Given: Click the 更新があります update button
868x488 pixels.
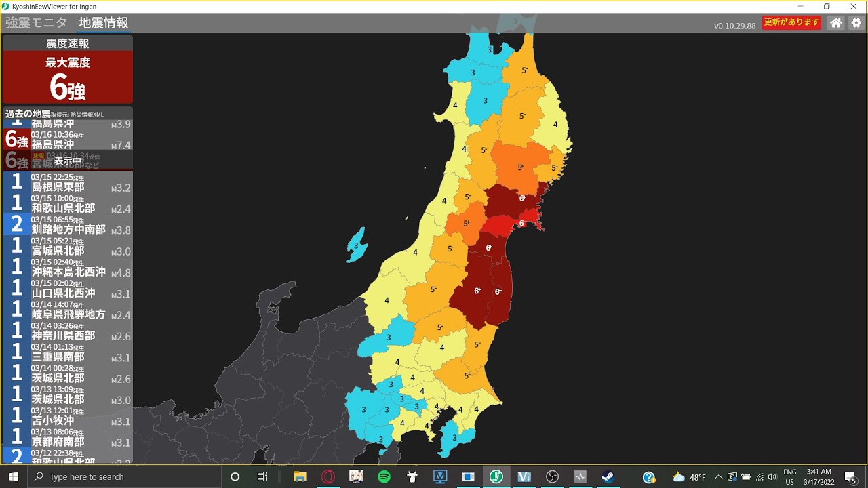Looking at the screenshot, I should [791, 22].
